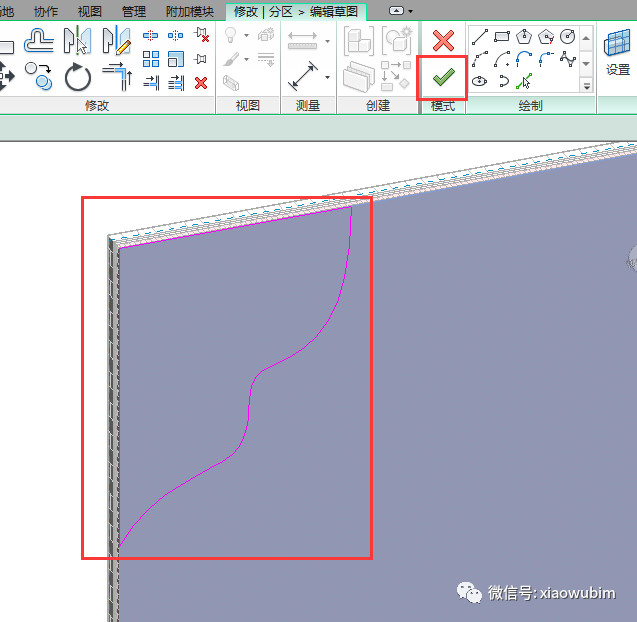Select the Line draw tool
The height and width of the screenshot is (622, 637).
coord(480,37)
